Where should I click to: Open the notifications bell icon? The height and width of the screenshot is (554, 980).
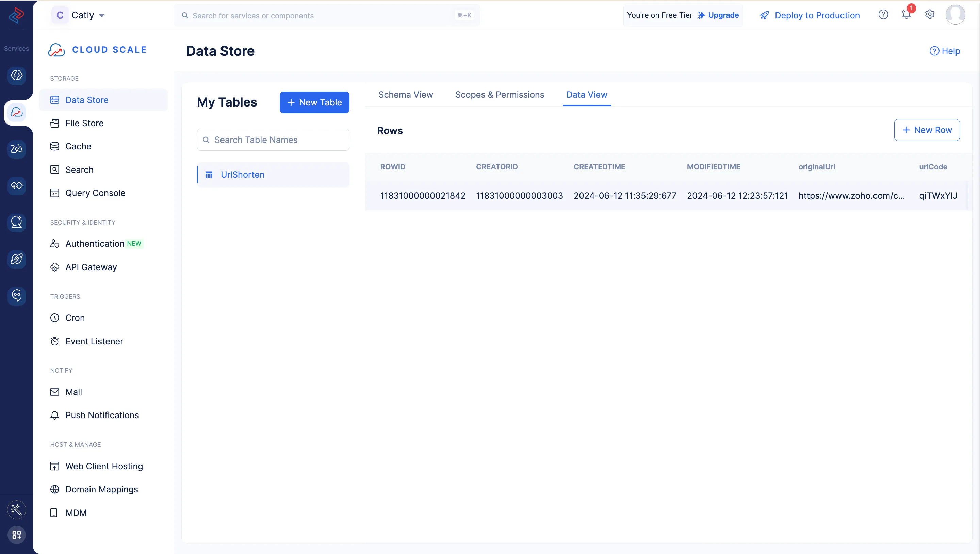[x=906, y=15]
